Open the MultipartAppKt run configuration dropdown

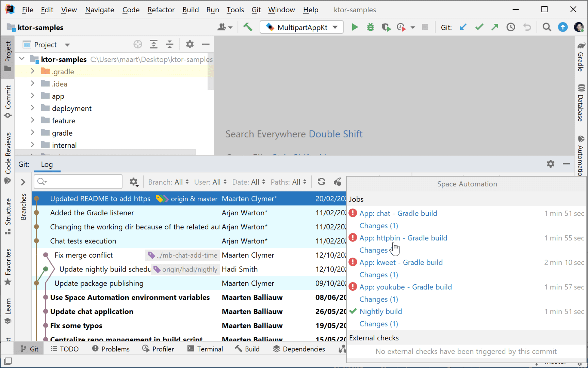point(301,27)
